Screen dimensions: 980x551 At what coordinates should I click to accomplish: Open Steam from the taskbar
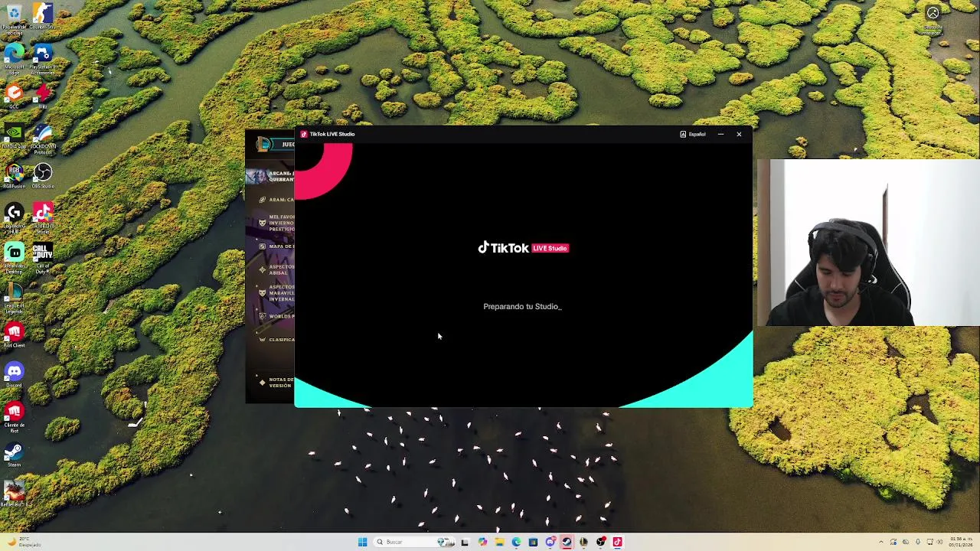pyautogui.click(x=567, y=542)
